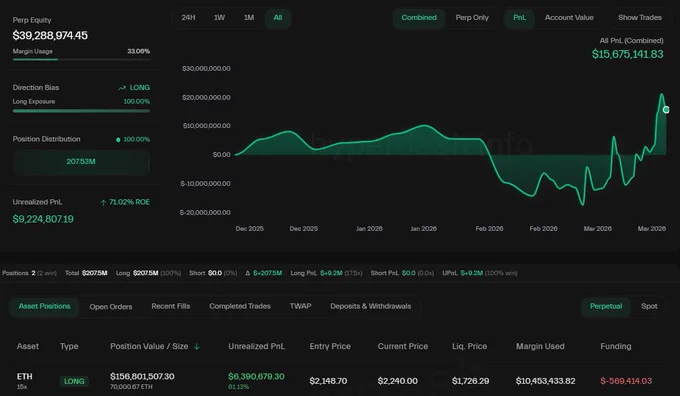680x396 pixels.
Task: Click the green Position Distribution dot
Action: point(118,140)
